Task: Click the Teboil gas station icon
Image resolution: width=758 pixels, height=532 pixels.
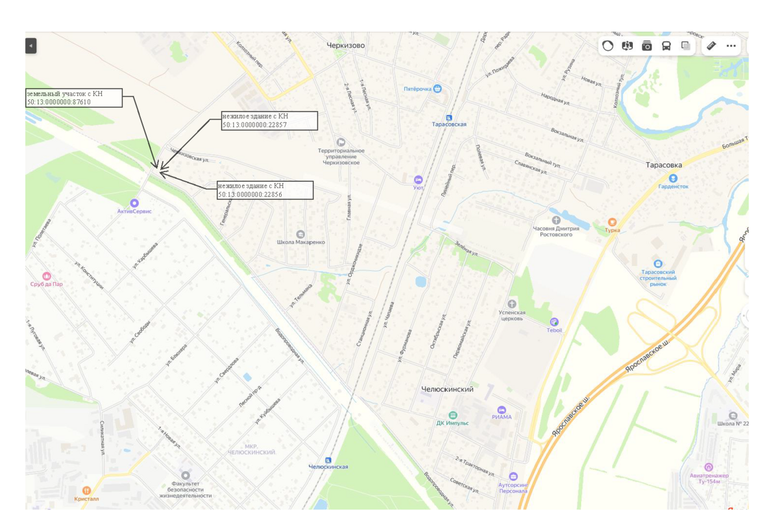Action: click(554, 322)
